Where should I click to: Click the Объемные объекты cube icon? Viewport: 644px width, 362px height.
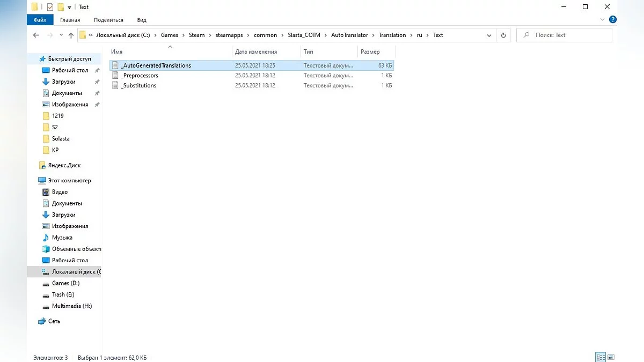pyautogui.click(x=46, y=249)
